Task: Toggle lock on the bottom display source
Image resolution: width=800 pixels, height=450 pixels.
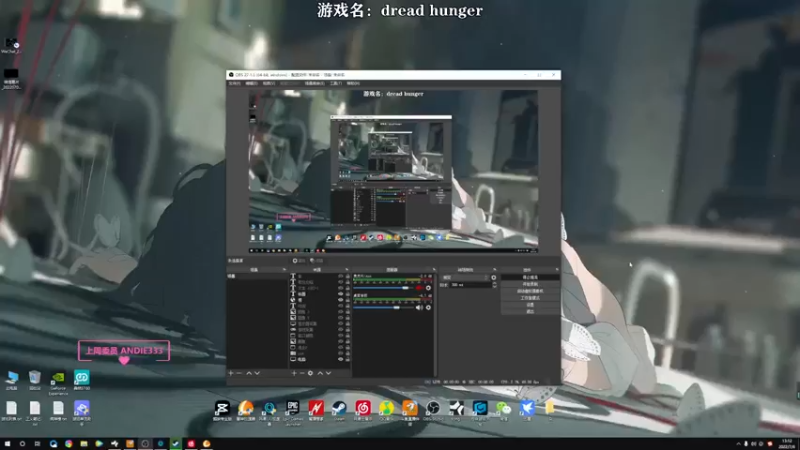Action: [348, 359]
